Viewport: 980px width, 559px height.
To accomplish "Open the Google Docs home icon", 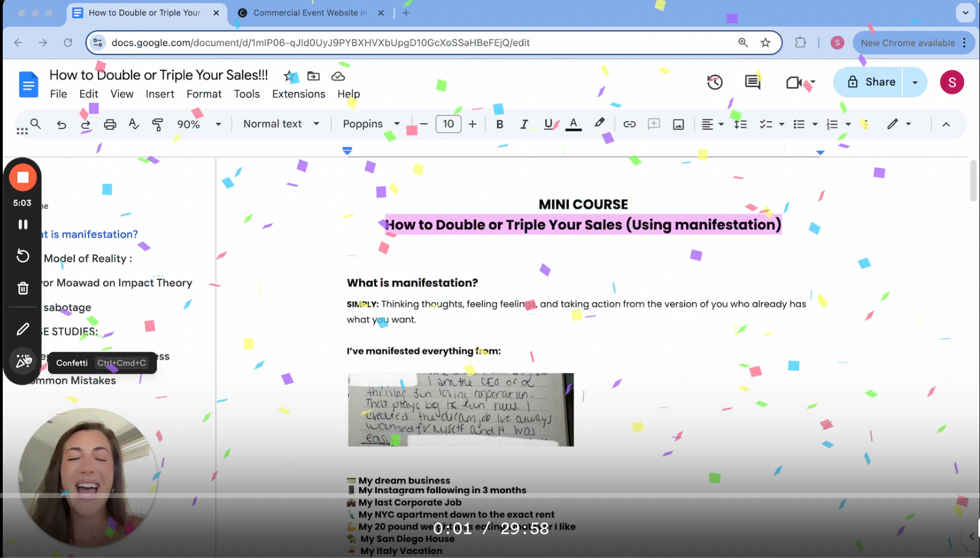I will point(29,84).
